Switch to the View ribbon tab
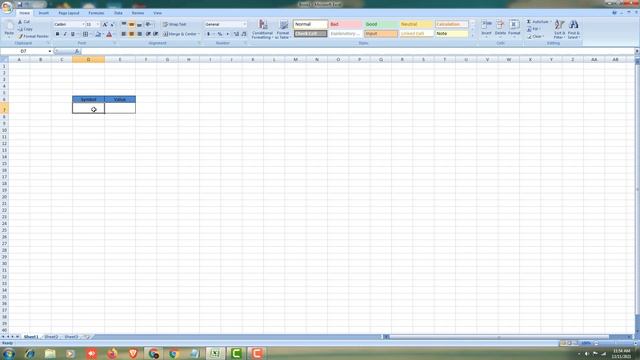640x360 pixels. pyautogui.click(x=157, y=13)
